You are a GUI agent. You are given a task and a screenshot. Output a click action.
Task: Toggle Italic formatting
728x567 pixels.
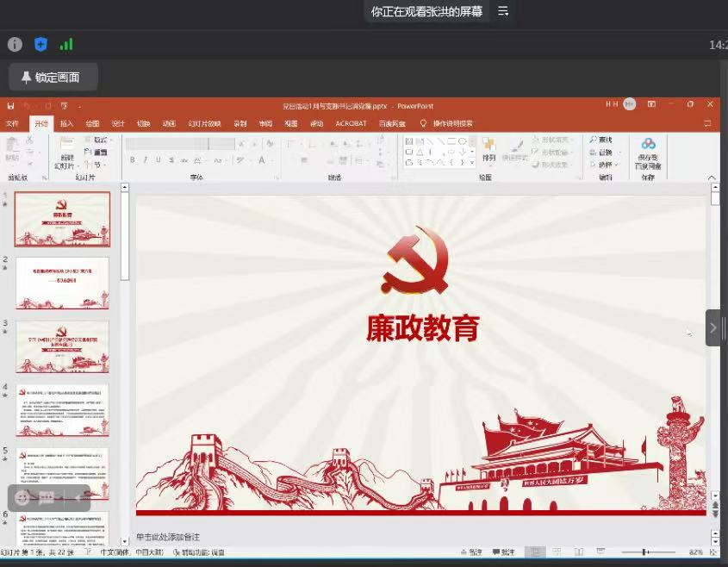(146, 160)
